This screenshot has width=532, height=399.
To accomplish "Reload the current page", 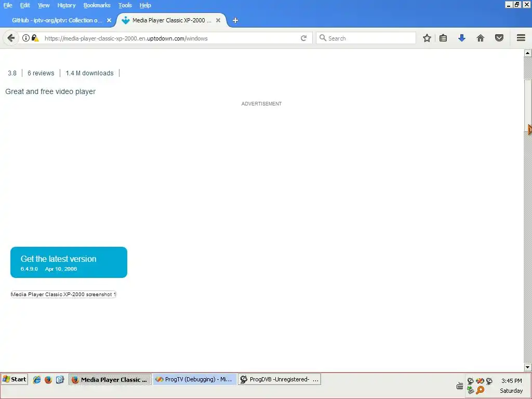I will tap(303, 38).
